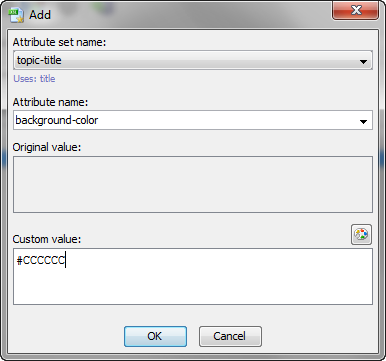Click the 'title' word in the Uses line

[x=47, y=79]
